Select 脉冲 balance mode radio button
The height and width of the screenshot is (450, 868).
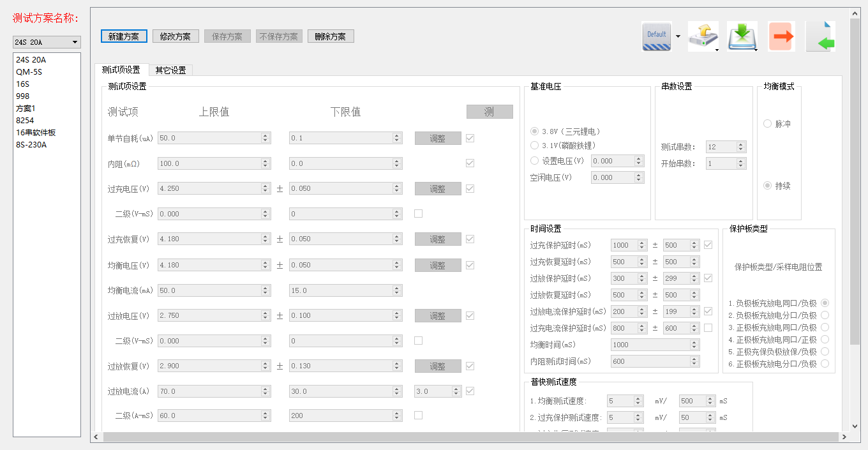(767, 124)
